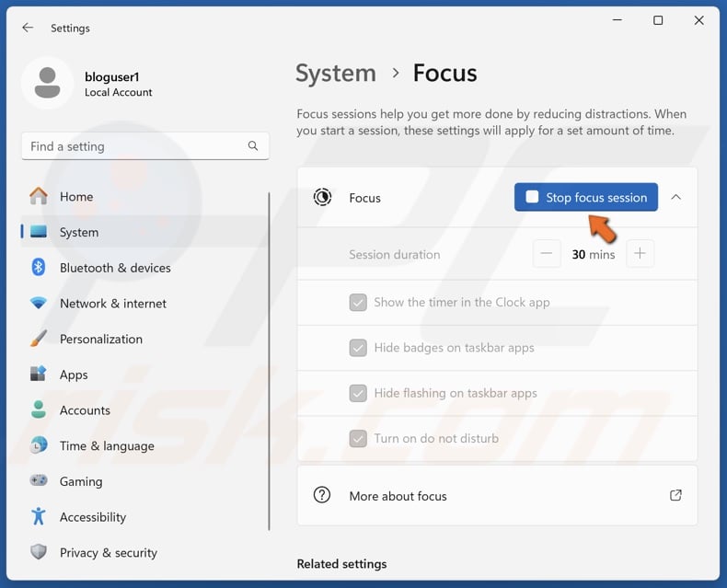The width and height of the screenshot is (727, 588).
Task: Select System in the sidebar
Action: coord(144,232)
